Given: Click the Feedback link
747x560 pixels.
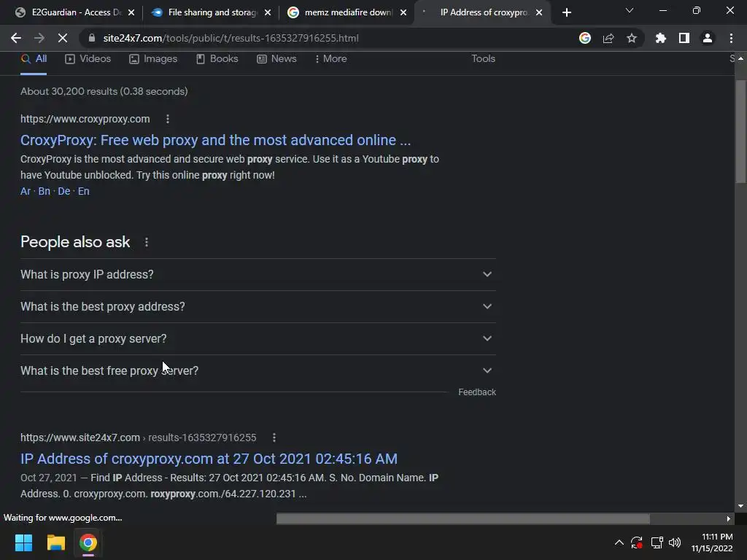Looking at the screenshot, I should (477, 392).
